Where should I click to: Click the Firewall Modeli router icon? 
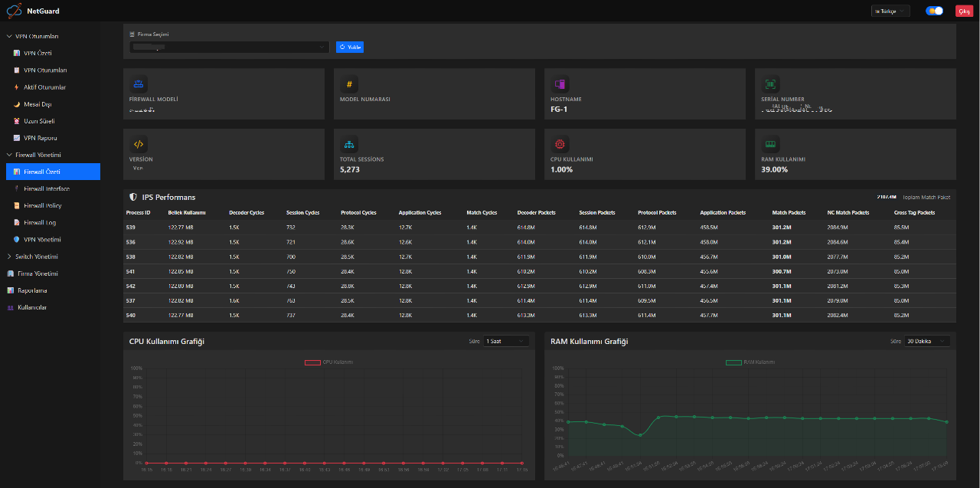click(139, 84)
